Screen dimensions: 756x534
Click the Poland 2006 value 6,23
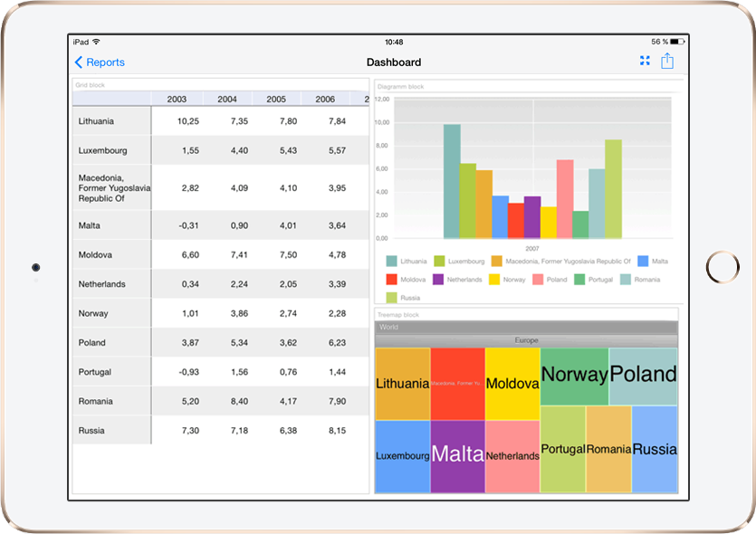coord(337,343)
